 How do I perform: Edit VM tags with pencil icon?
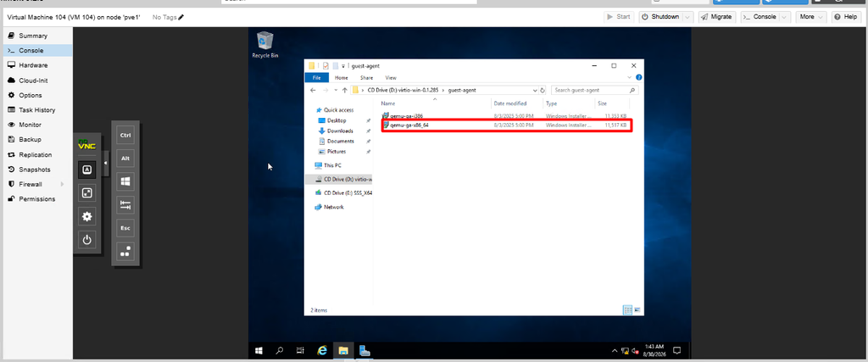181,17
